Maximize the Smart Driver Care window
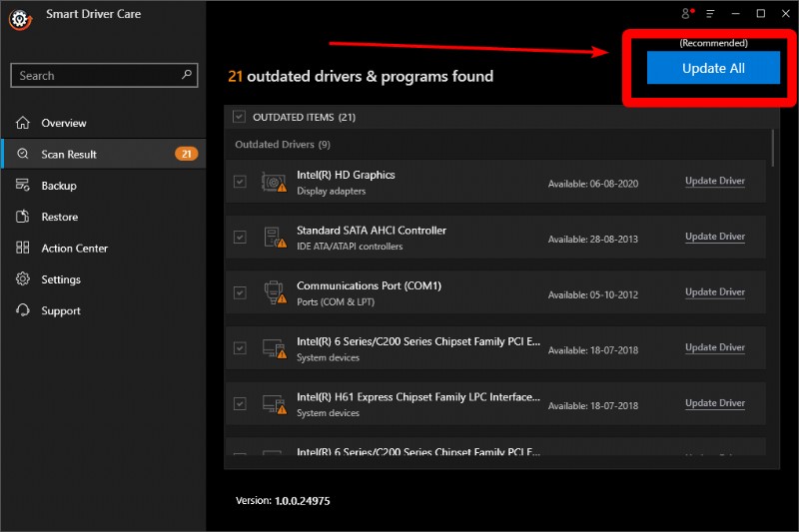The width and height of the screenshot is (799, 532). [x=761, y=14]
